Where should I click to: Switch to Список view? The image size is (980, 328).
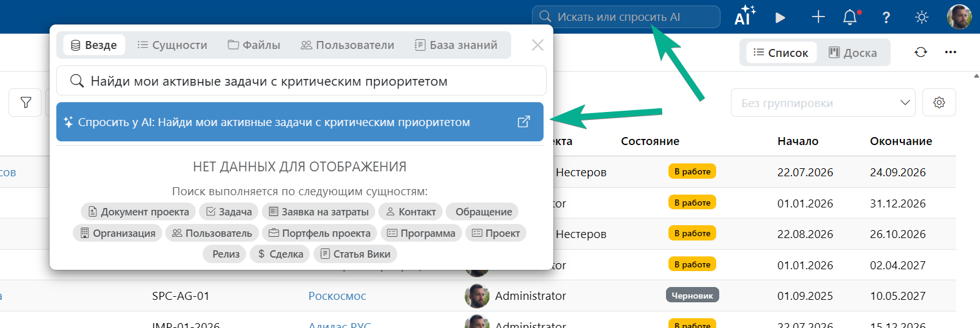pos(780,53)
